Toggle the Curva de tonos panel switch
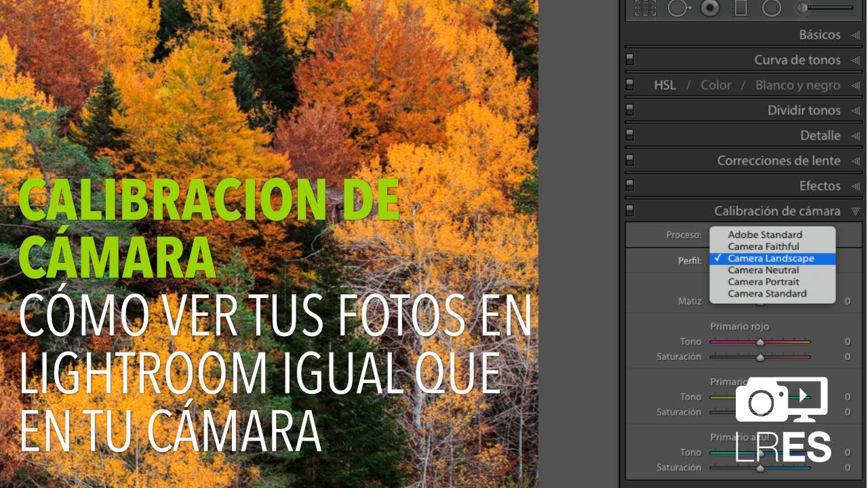This screenshot has height=488, width=868. tap(629, 60)
